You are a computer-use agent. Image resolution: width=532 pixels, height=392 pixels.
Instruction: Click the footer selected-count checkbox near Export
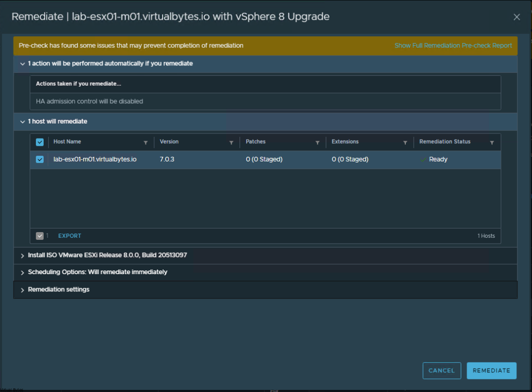39,236
